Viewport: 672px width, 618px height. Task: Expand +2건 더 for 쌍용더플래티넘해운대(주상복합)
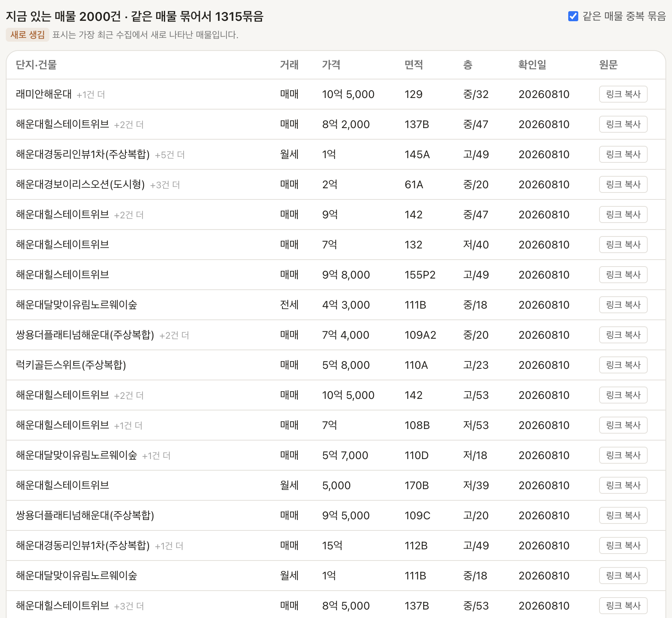[x=174, y=336]
